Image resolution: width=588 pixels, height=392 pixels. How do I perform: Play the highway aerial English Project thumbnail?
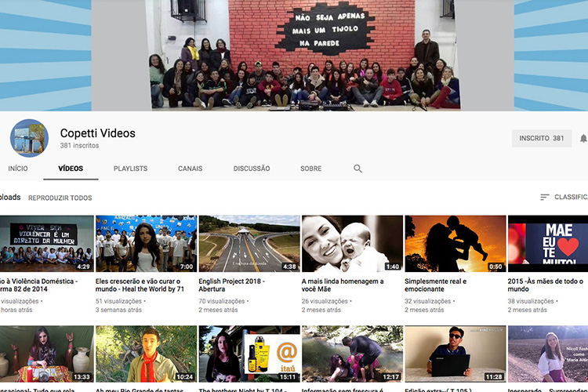pos(249,244)
